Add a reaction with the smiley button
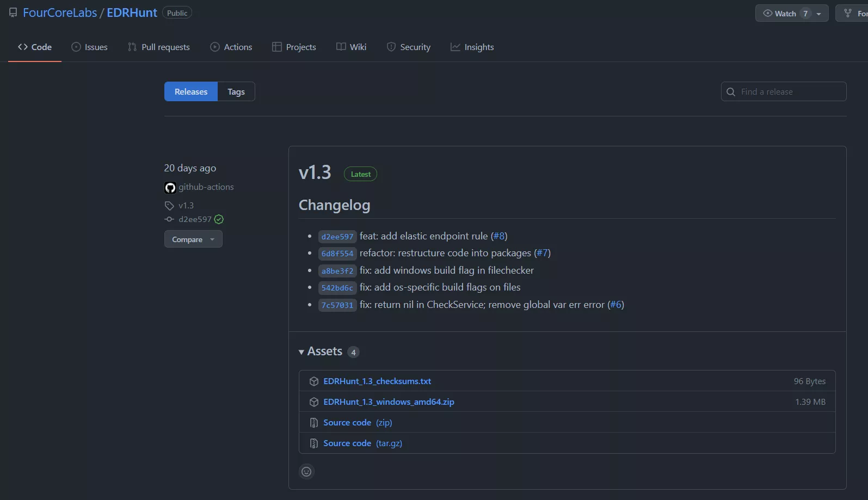868x500 pixels. tap(306, 472)
